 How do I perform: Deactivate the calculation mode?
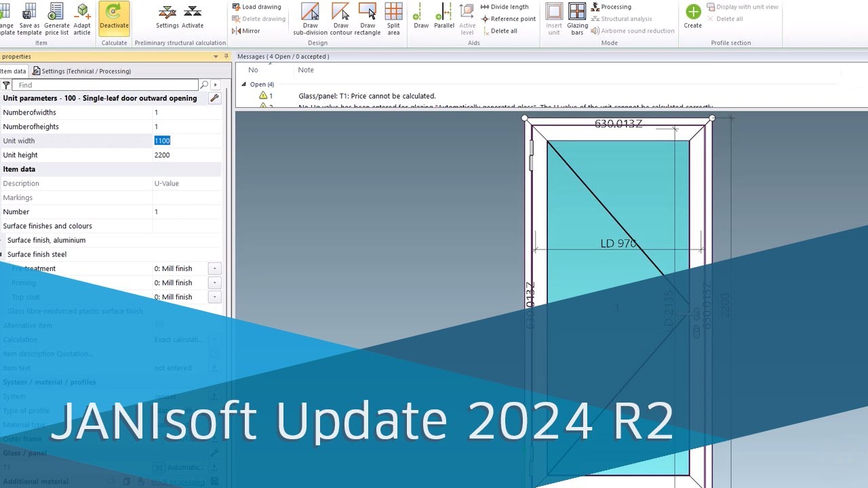click(114, 18)
